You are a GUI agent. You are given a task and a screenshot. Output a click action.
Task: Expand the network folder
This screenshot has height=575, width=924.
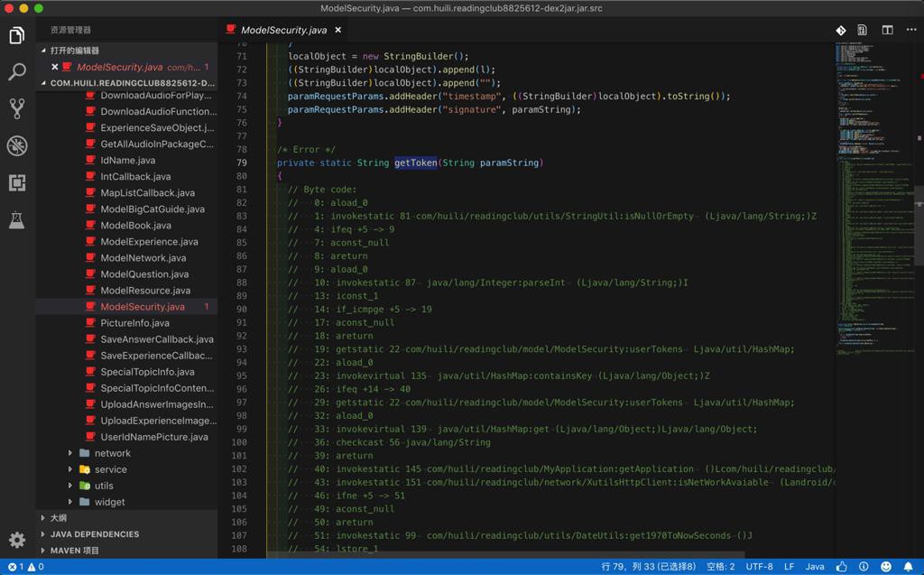(126, 453)
